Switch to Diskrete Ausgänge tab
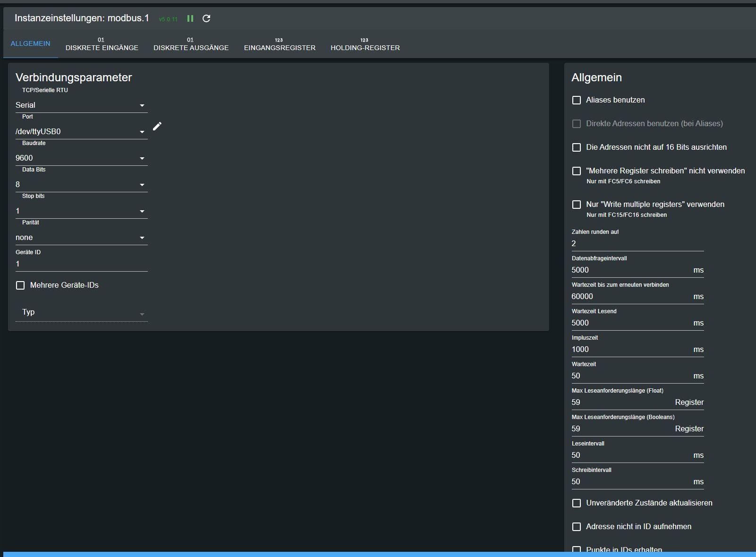This screenshot has width=756, height=557. click(x=191, y=43)
